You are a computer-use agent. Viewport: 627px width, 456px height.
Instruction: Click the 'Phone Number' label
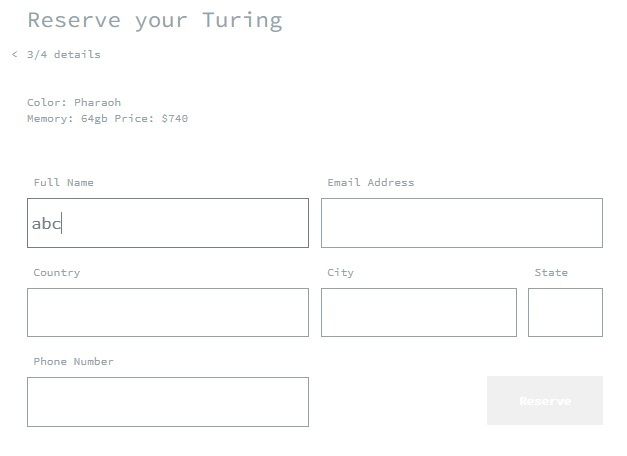coord(73,361)
